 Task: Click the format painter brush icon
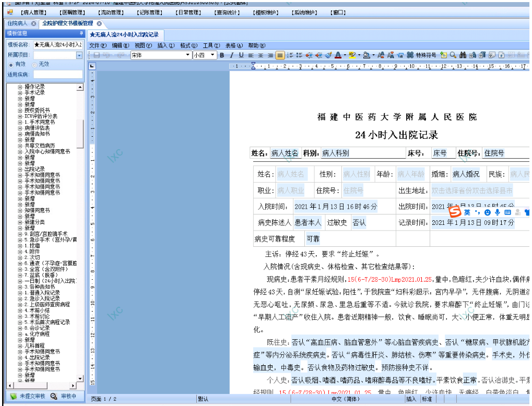(x=328, y=55)
